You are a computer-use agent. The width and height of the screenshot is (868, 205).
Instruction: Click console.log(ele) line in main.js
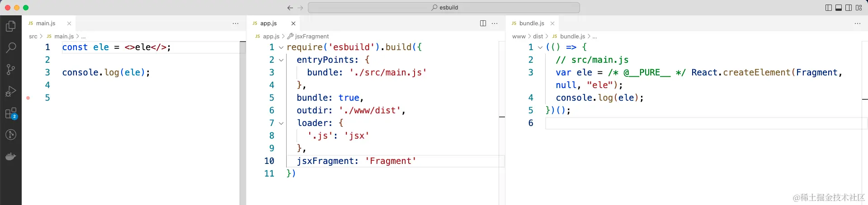[x=106, y=72]
